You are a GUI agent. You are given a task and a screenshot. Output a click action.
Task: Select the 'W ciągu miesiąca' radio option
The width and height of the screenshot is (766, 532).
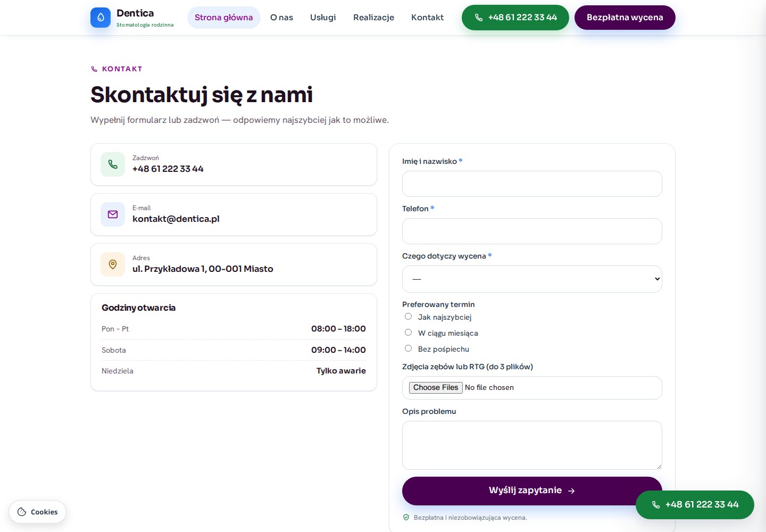click(x=408, y=332)
